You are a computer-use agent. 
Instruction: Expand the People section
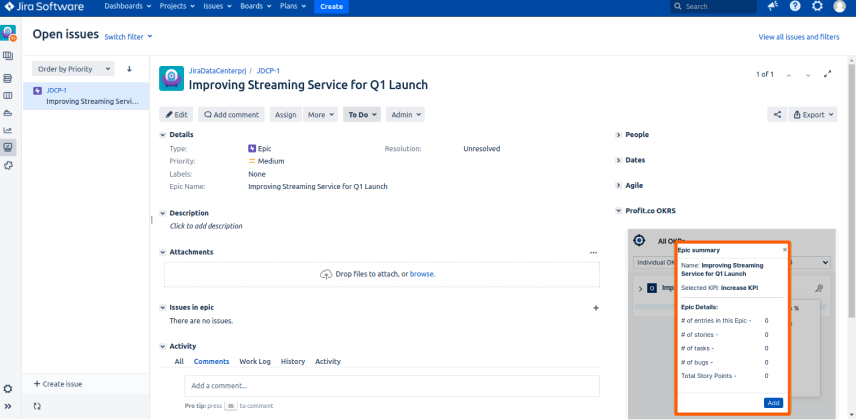[619, 135]
